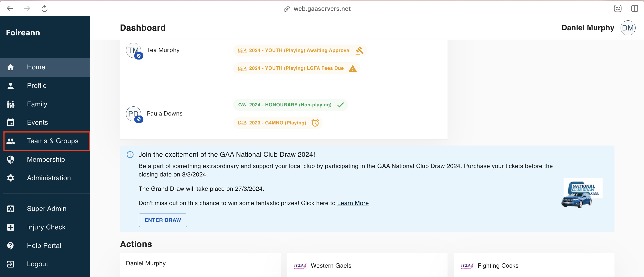Image resolution: width=644 pixels, height=277 pixels.
Task: Click the Events calendar icon
Action: [x=11, y=122]
